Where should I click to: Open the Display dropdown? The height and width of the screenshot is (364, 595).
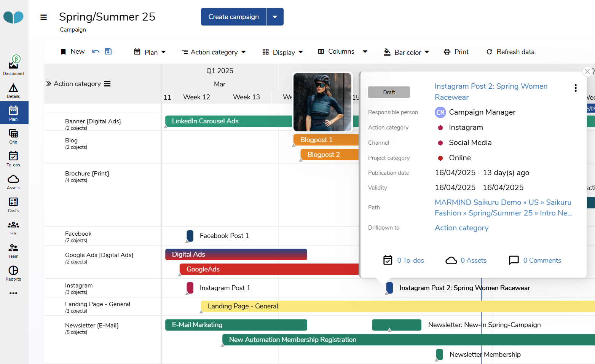tap(283, 52)
